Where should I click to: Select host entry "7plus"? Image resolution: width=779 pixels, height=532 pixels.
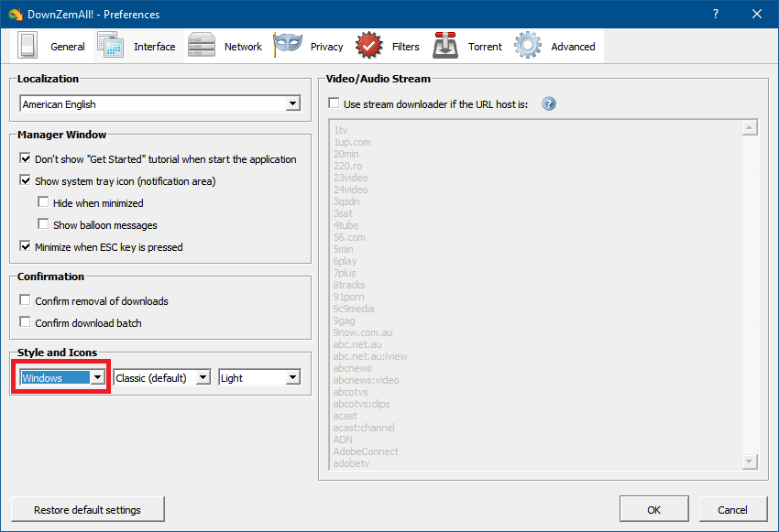(345, 273)
